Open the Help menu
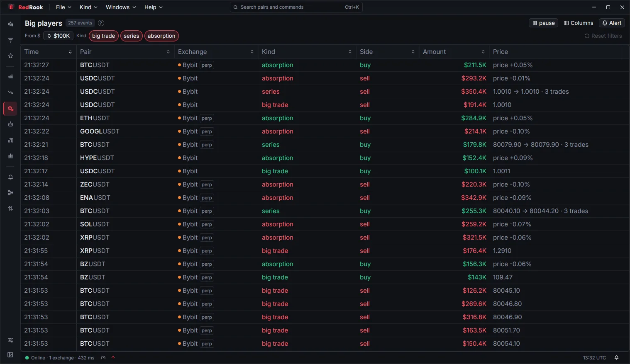This screenshot has height=364, width=630. tap(154, 7)
